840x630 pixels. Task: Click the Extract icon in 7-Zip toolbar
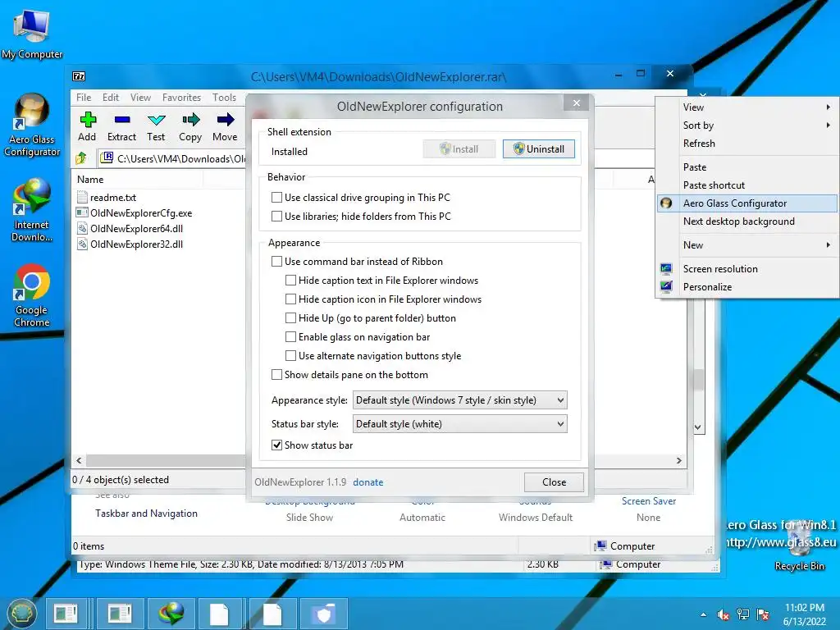click(x=122, y=120)
